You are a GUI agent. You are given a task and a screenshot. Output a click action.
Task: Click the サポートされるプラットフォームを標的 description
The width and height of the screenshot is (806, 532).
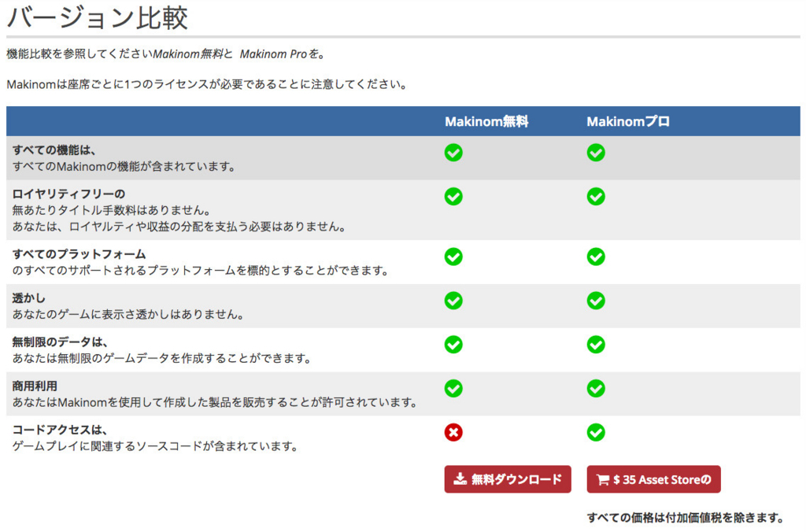coord(201,271)
